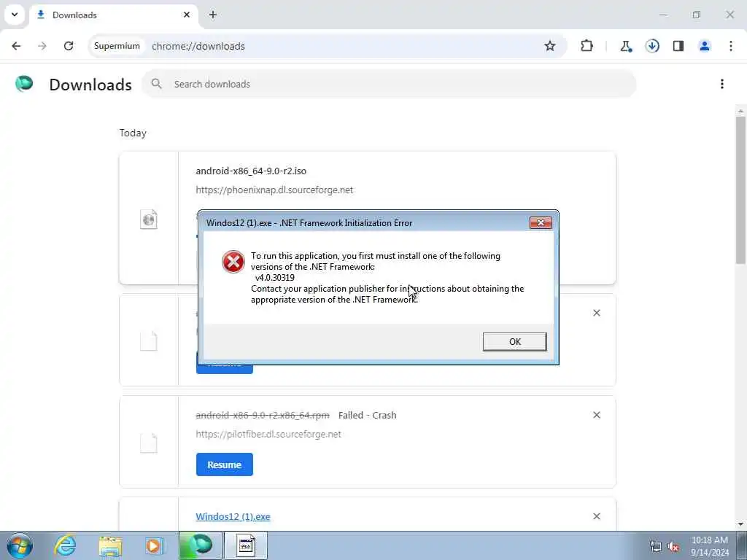747x560 pixels.
Task: Remove the failed android rpm download
Action: tap(597, 415)
